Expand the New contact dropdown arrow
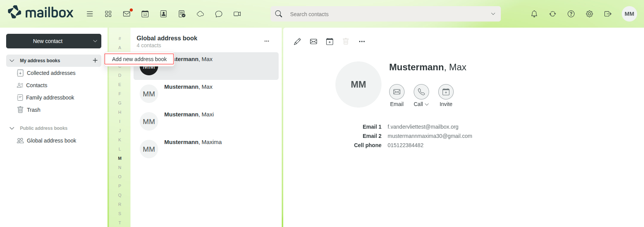Image resolution: width=644 pixels, height=227 pixels. click(x=95, y=41)
